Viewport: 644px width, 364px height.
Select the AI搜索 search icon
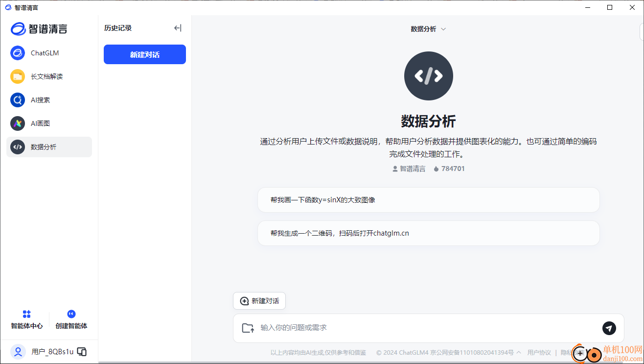pyautogui.click(x=18, y=100)
